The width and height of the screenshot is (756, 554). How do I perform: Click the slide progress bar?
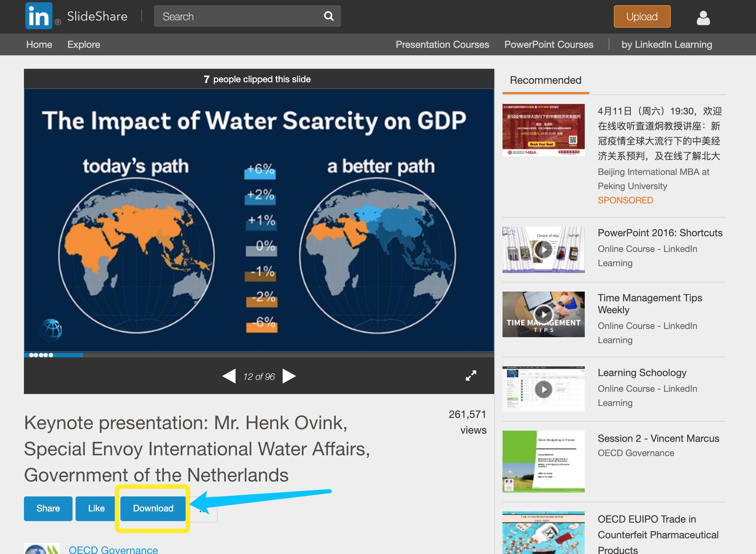(x=259, y=355)
